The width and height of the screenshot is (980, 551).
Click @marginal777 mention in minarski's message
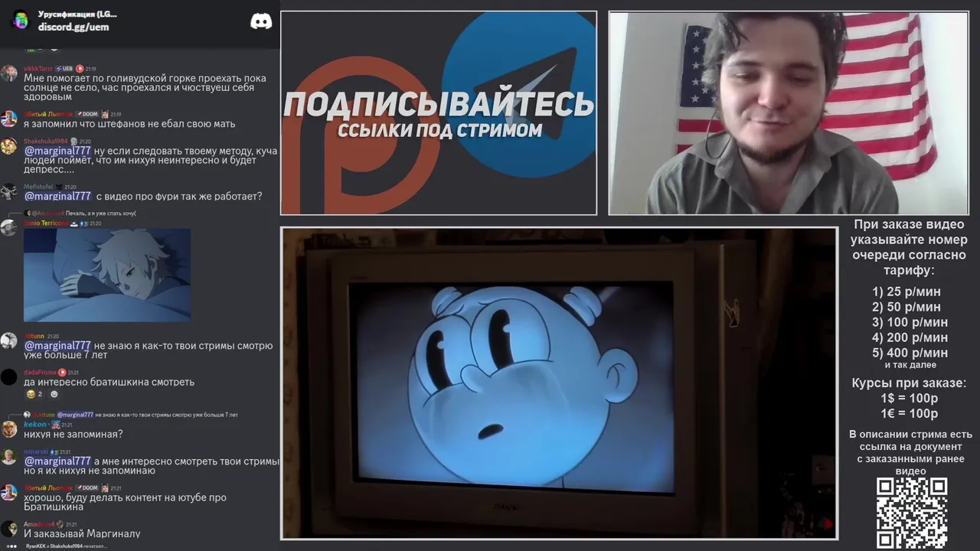click(x=57, y=461)
